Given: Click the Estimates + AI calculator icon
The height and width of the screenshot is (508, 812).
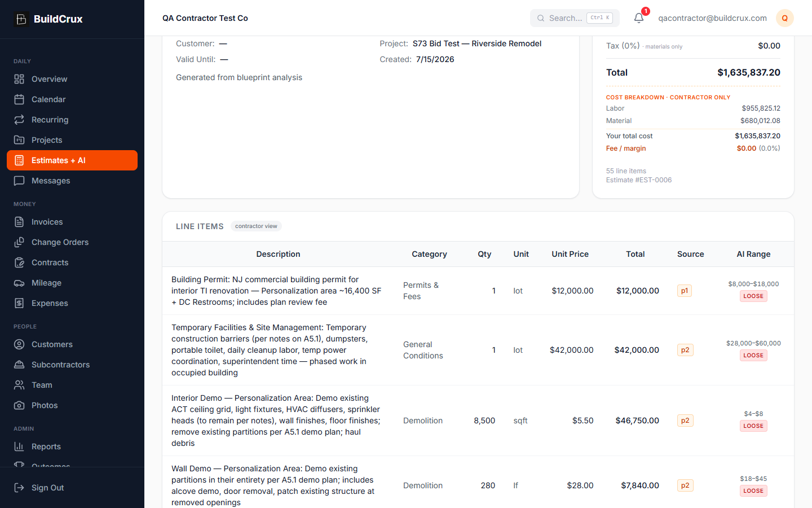Looking at the screenshot, I should click(x=19, y=160).
